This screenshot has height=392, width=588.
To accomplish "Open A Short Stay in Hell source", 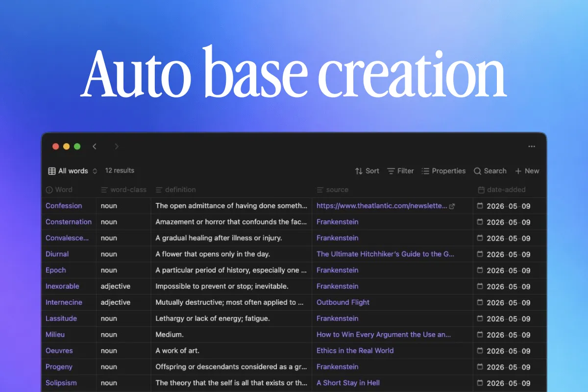I will 348,383.
